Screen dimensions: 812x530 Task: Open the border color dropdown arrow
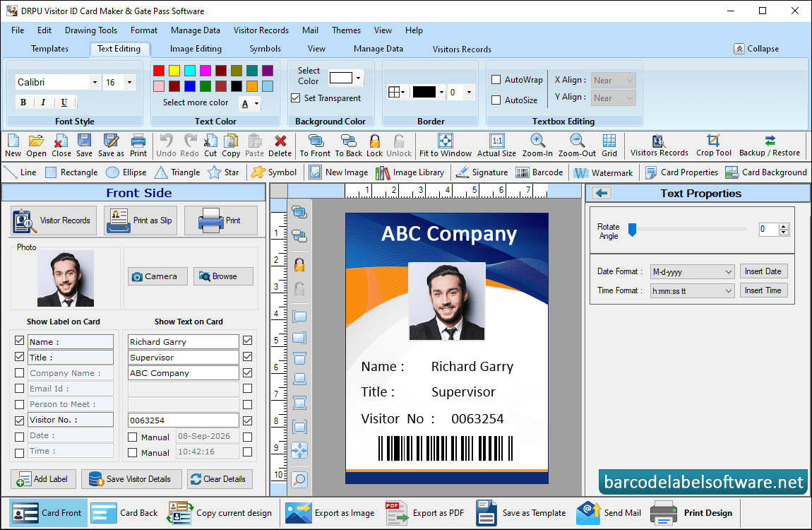point(441,92)
